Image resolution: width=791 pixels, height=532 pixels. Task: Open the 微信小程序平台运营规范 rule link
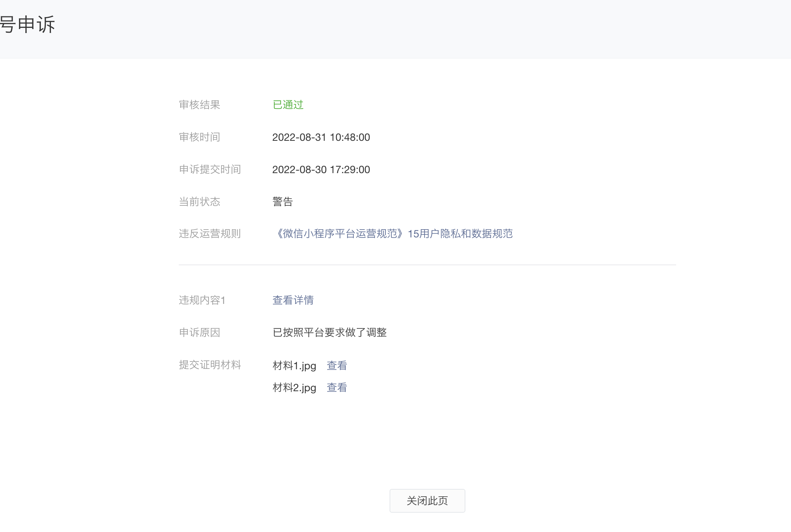pos(393,234)
